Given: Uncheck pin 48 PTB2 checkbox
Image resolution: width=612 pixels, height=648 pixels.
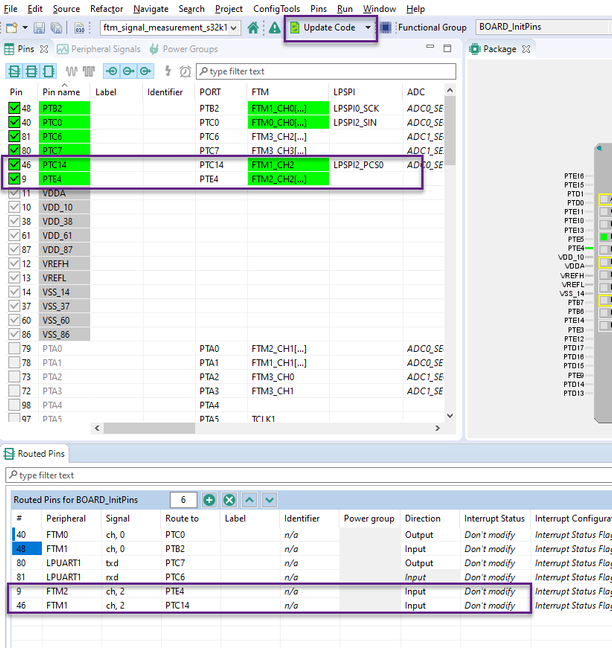Looking at the screenshot, I should (14, 108).
